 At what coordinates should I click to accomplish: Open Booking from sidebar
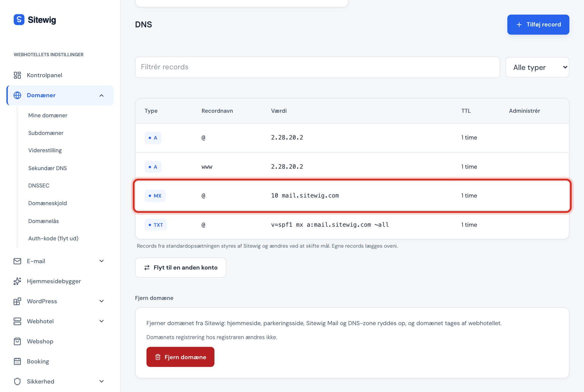38,361
